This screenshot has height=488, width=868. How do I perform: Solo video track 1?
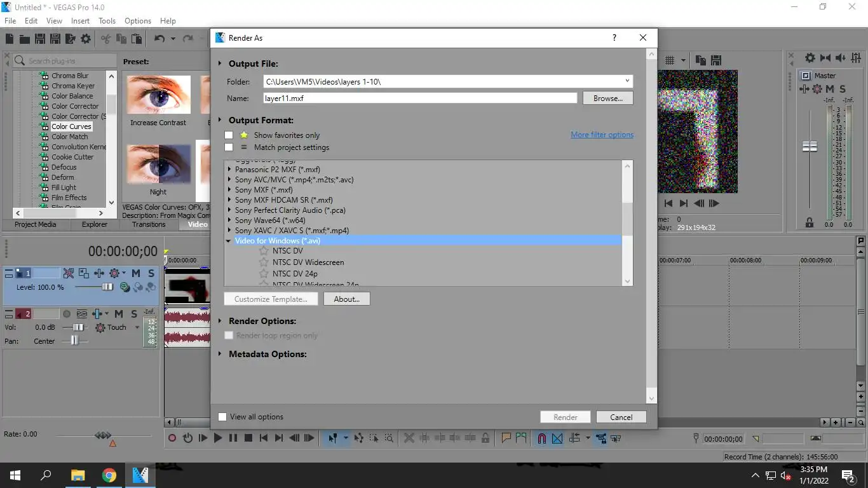tap(151, 273)
